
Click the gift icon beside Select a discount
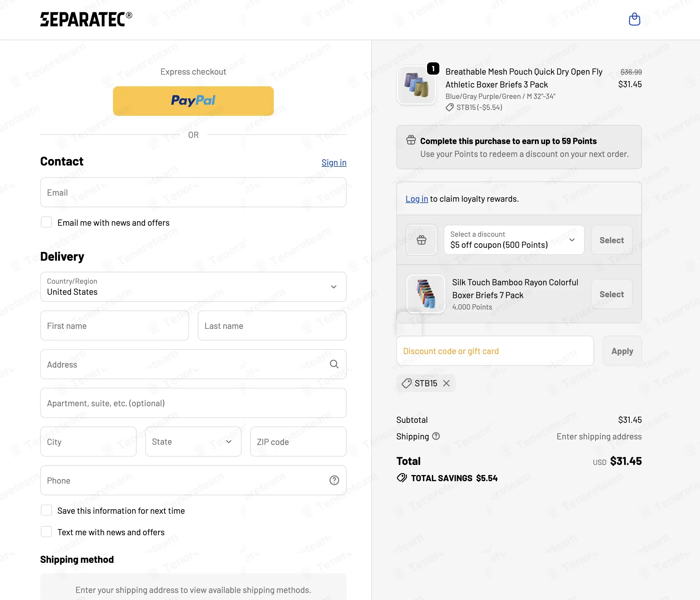pos(421,240)
